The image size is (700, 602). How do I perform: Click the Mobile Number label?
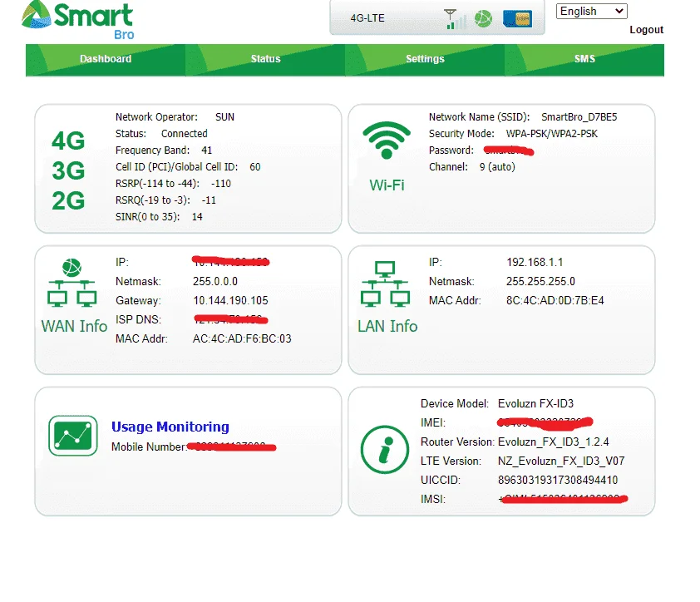149,447
